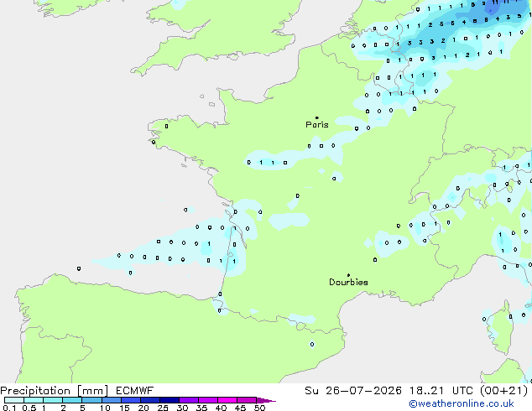Click the '0.1' legend scale value
Image resolution: width=532 pixels, height=411 pixels.
pyautogui.click(x=9, y=408)
